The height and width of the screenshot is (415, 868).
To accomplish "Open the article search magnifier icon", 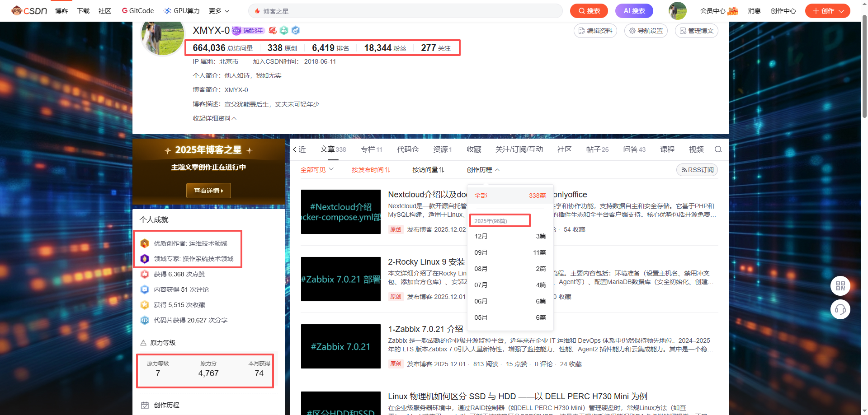I will pyautogui.click(x=718, y=149).
